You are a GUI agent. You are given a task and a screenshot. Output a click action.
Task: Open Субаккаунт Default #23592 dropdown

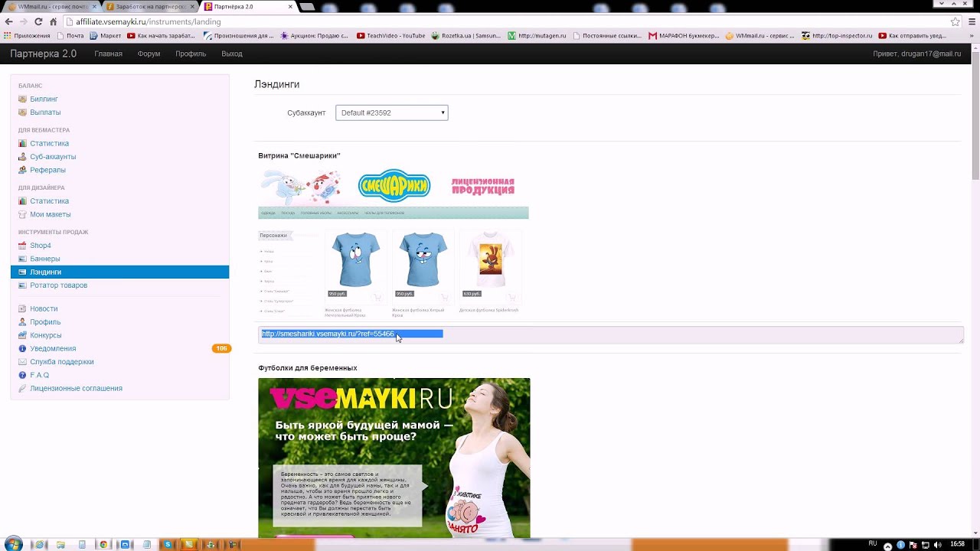[x=391, y=113]
